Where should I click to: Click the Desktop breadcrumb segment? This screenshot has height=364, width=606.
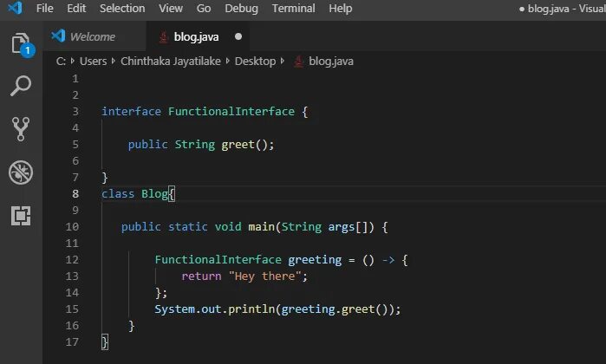(x=255, y=61)
